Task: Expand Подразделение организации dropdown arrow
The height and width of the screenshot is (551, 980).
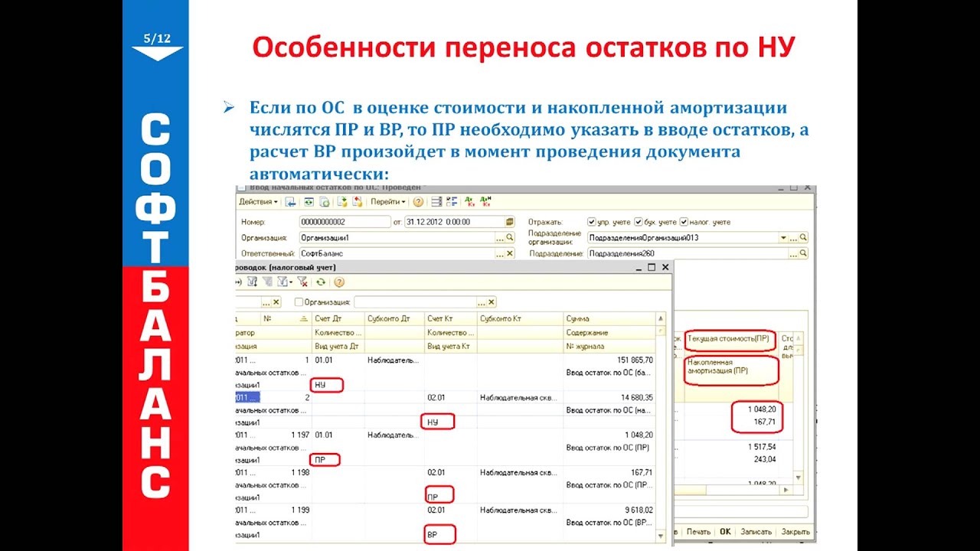Action: [783, 238]
